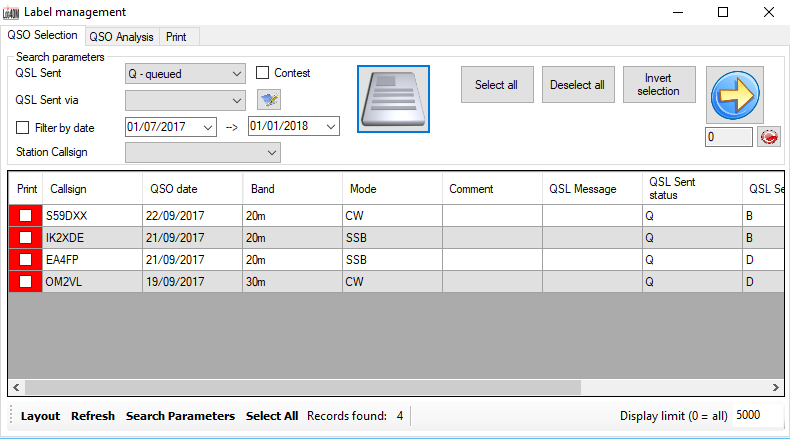Check the Print box for OM2VL
Screen dimensions: 790x439
[25, 281]
